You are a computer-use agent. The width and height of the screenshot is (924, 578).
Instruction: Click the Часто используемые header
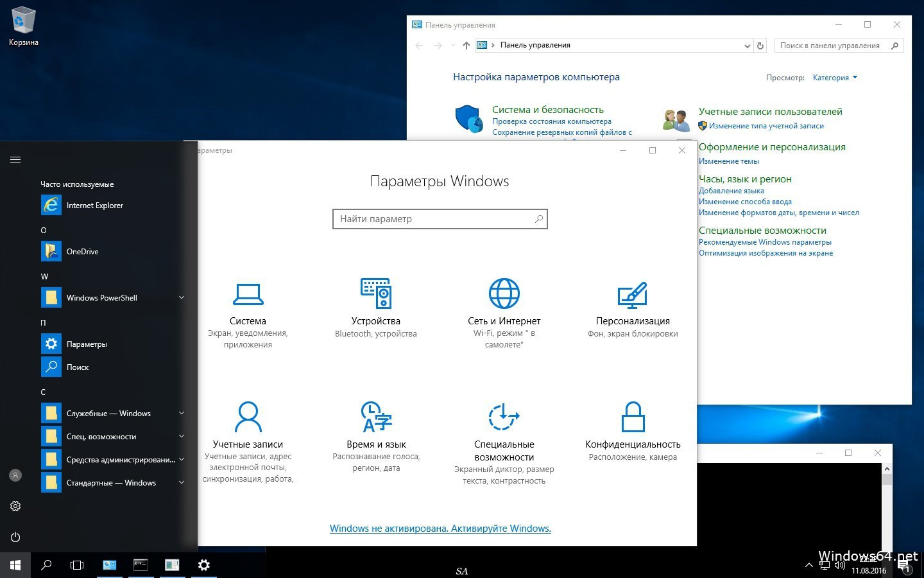77,184
